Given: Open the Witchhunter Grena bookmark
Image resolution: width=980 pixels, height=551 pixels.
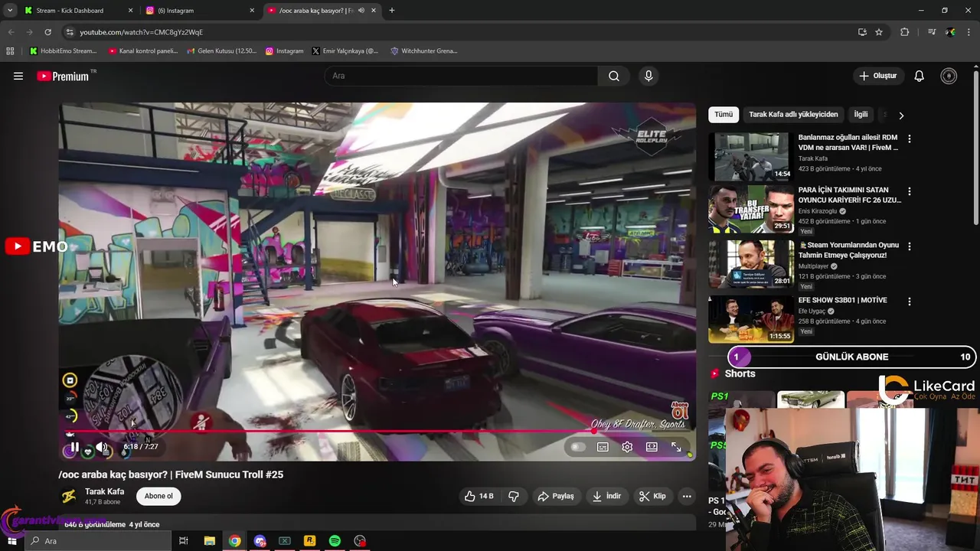Looking at the screenshot, I should 424,51.
